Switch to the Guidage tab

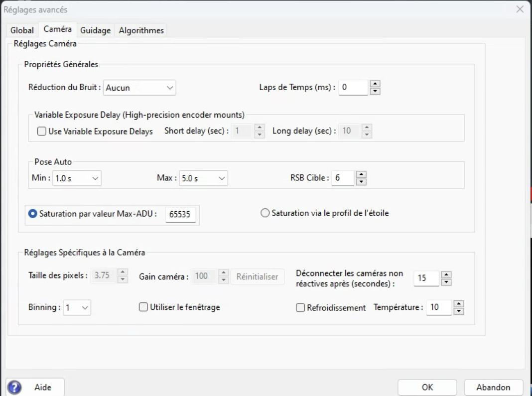(x=95, y=30)
